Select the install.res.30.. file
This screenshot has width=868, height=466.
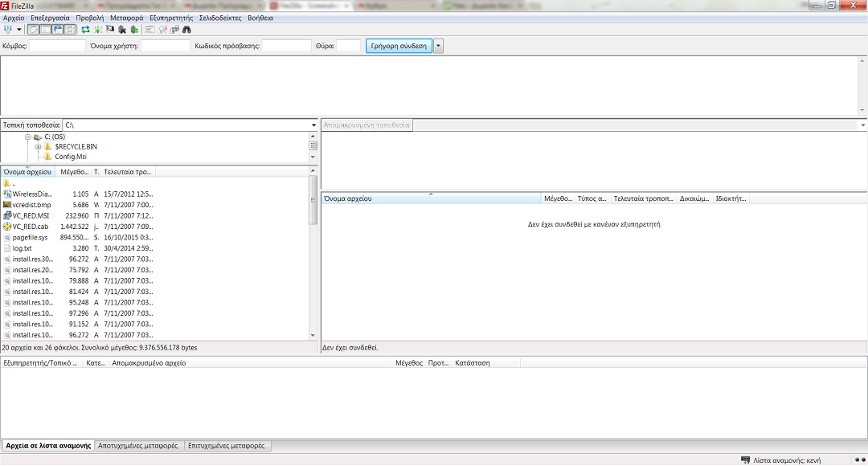click(77, 259)
